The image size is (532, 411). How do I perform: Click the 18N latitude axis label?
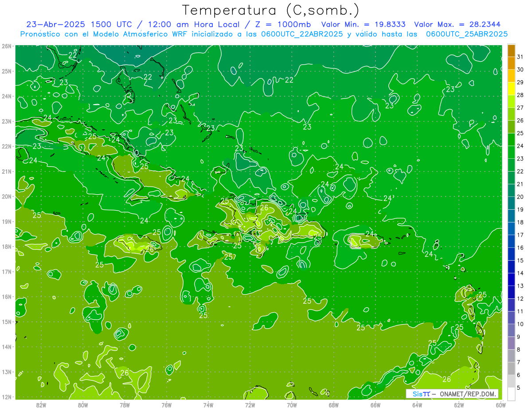coord(7,247)
